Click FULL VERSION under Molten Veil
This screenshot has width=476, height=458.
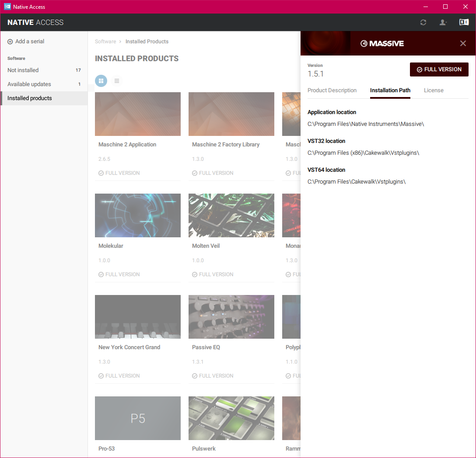pyautogui.click(x=213, y=274)
